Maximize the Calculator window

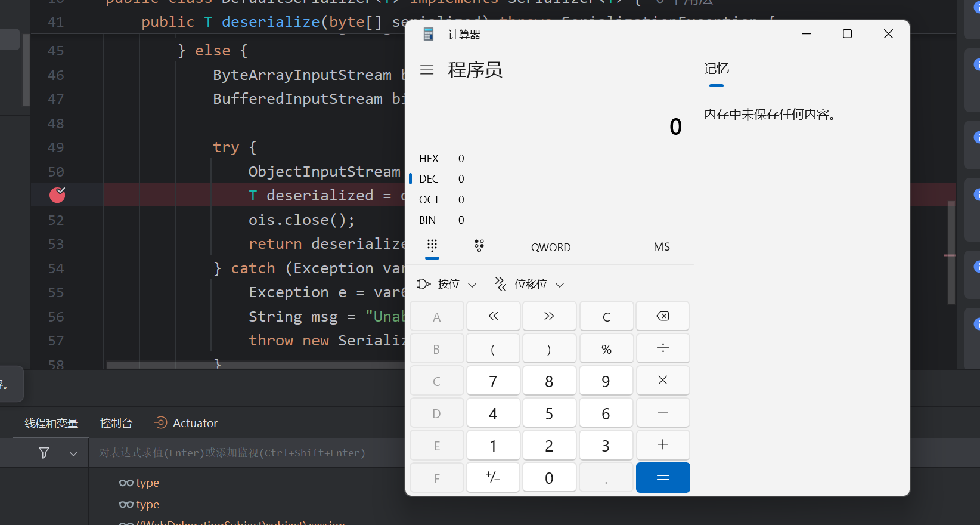(x=847, y=34)
